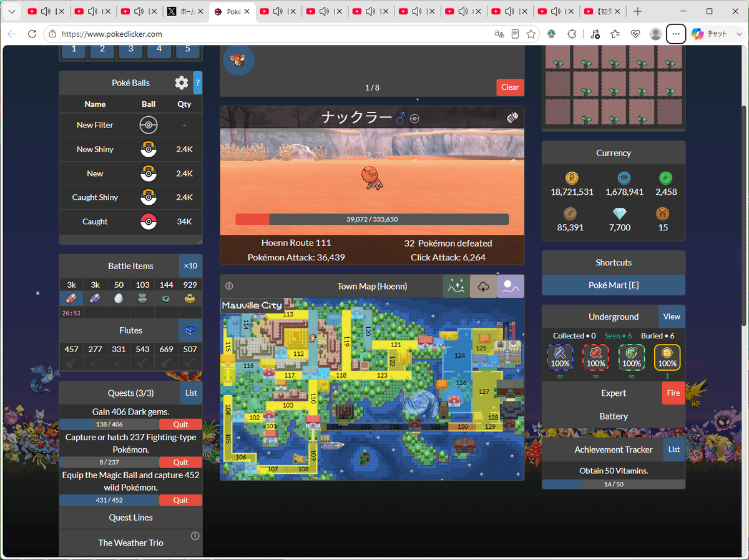Open the blue gem box beside Flutes

190,330
